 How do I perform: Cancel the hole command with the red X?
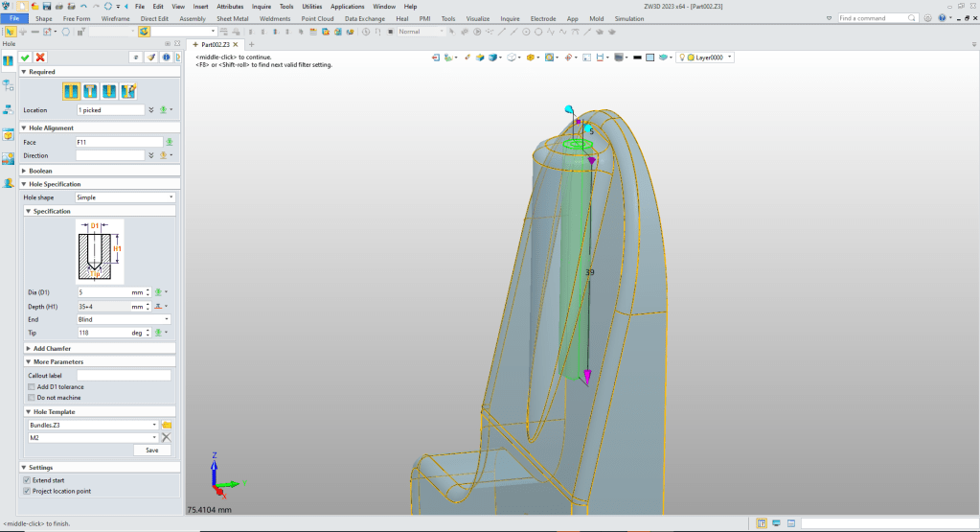coord(40,58)
